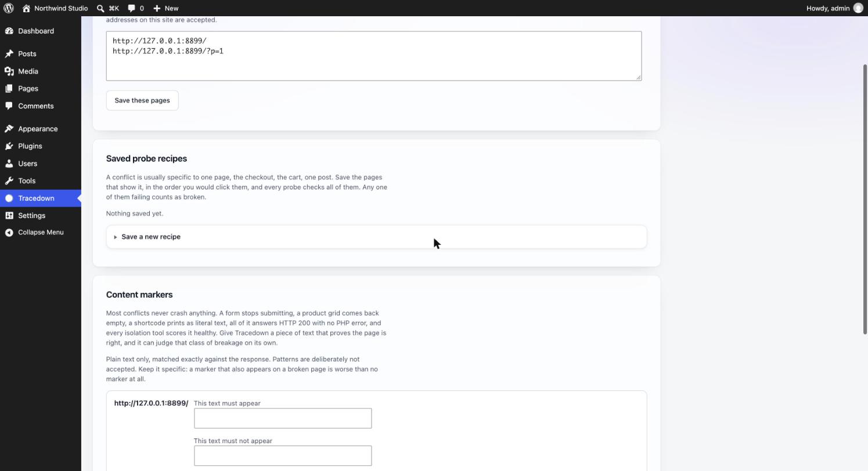Viewport: 868px width, 471px height.
Task: Click the Howdy, admin account link
Action: click(834, 8)
